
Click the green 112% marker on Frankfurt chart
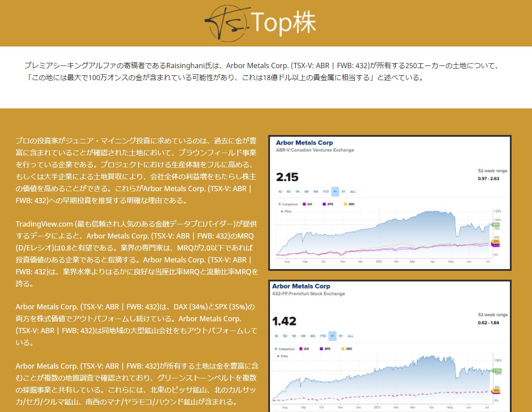pos(497,370)
